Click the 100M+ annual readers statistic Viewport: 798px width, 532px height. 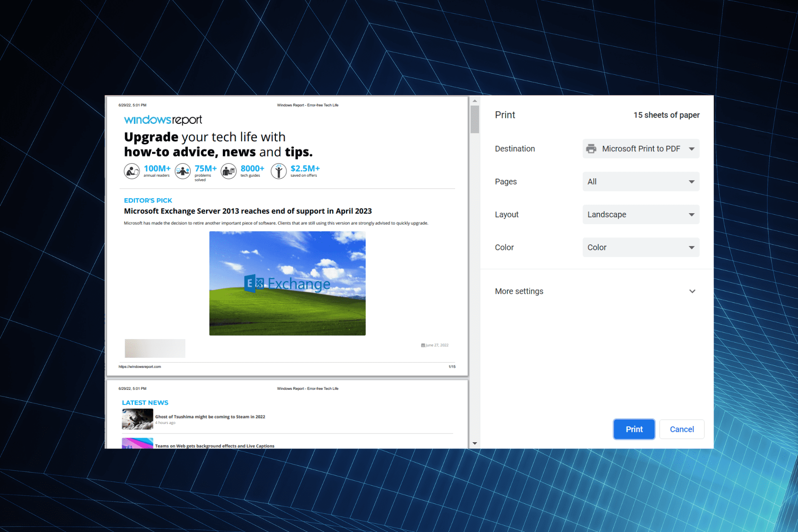(157, 170)
